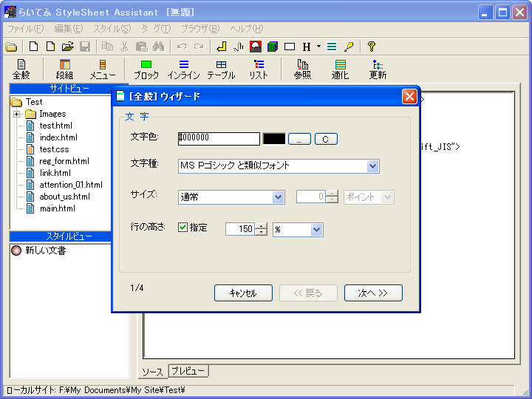Open the ファイル(F) menu
The image size is (532, 399).
click(26, 29)
